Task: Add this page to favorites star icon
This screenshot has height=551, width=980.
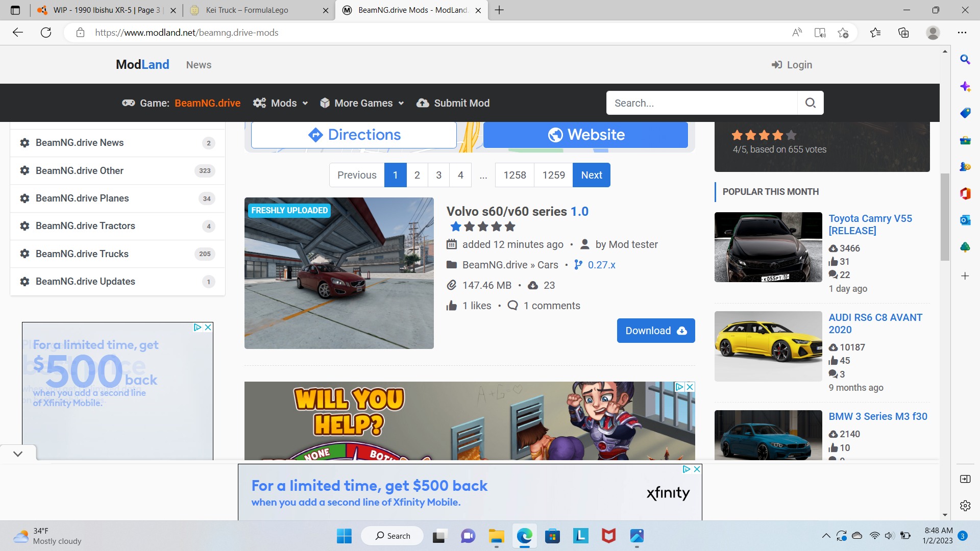Action: [843, 33]
